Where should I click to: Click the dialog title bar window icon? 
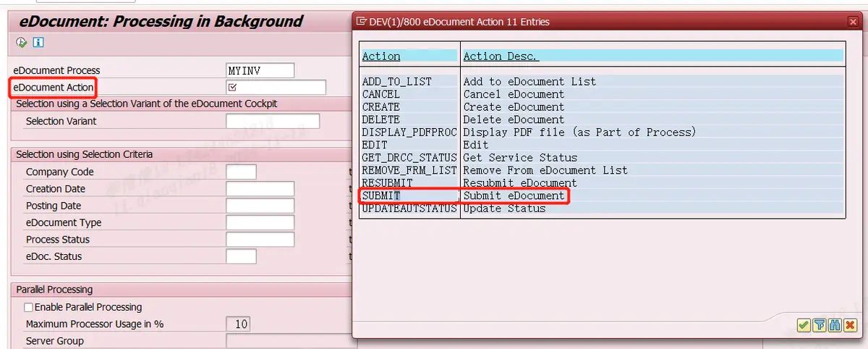click(x=362, y=22)
